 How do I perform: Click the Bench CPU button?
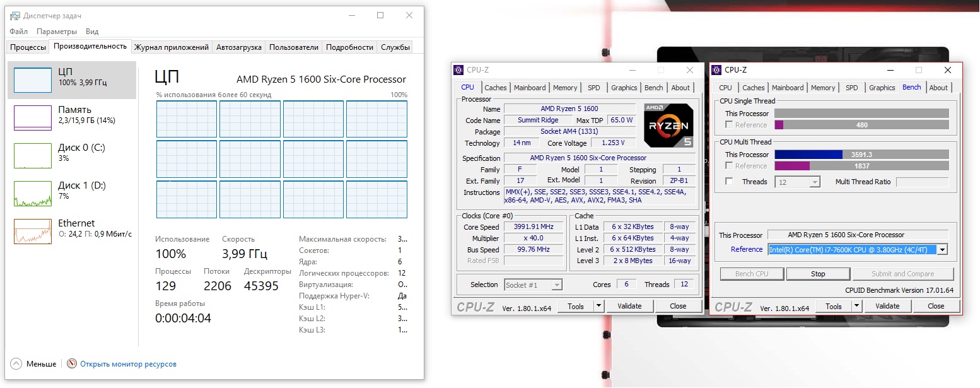click(x=752, y=274)
